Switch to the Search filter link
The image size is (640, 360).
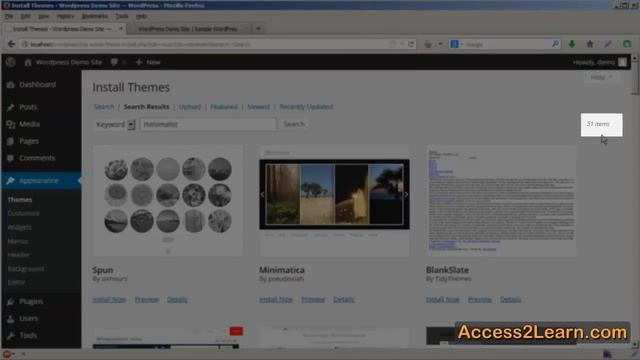click(x=104, y=107)
